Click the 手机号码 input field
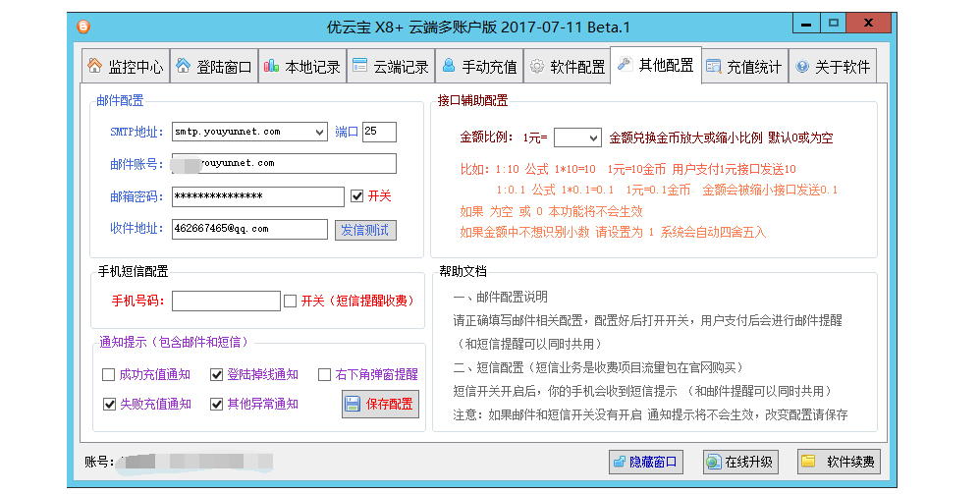980x494 pixels. click(226, 302)
